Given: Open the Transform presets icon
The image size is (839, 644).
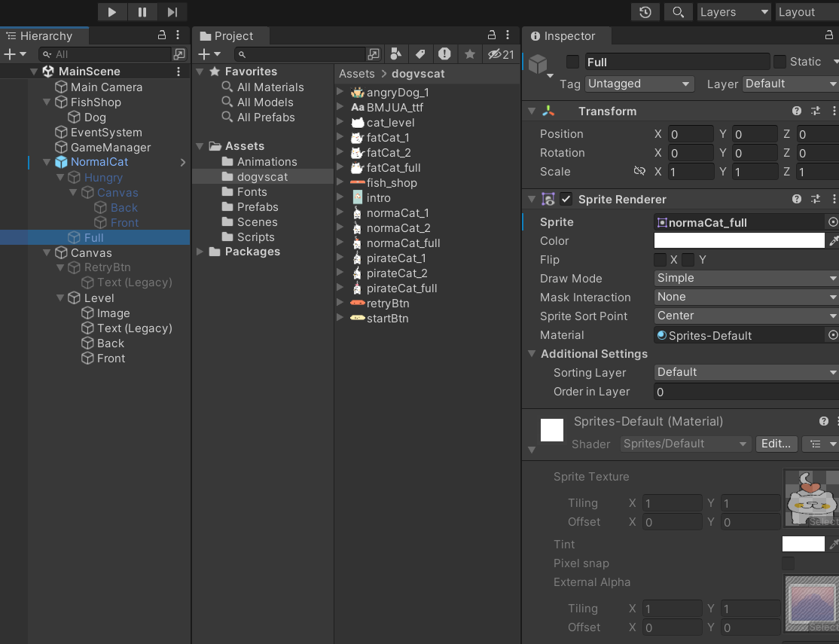Looking at the screenshot, I should tap(816, 111).
